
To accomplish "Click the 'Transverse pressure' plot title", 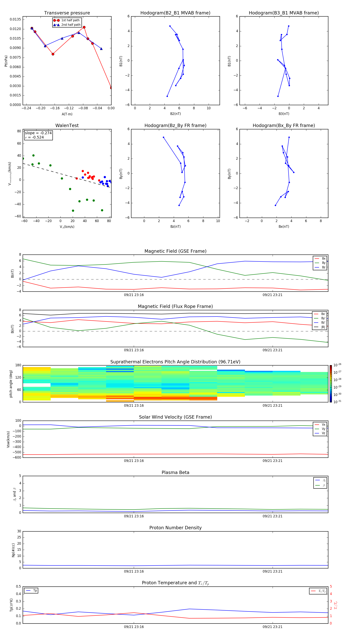I will pos(67,13).
